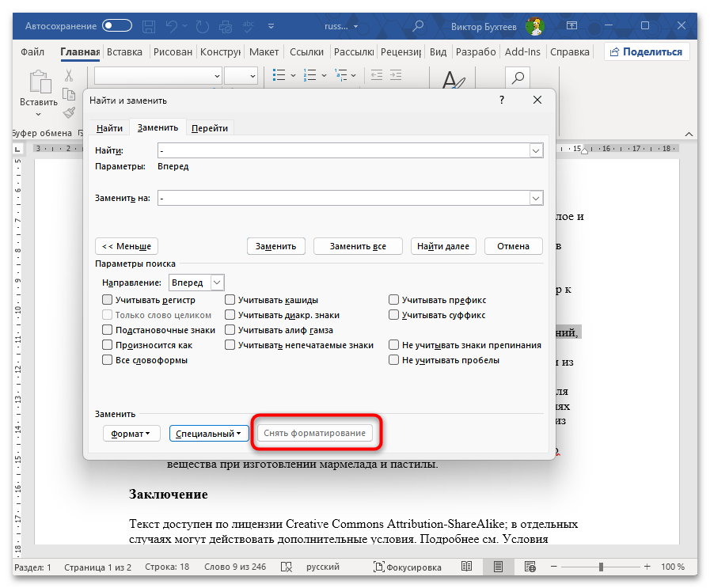Open the 'Формат' dropdown button
The height and width of the screenshot is (588, 710).
131,434
